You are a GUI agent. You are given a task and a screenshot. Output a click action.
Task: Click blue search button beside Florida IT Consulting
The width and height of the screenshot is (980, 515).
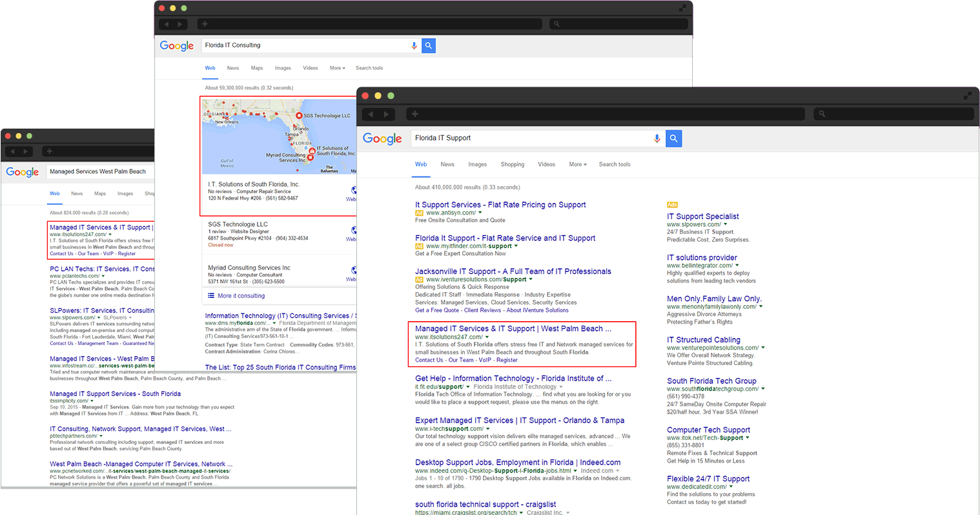pos(428,45)
